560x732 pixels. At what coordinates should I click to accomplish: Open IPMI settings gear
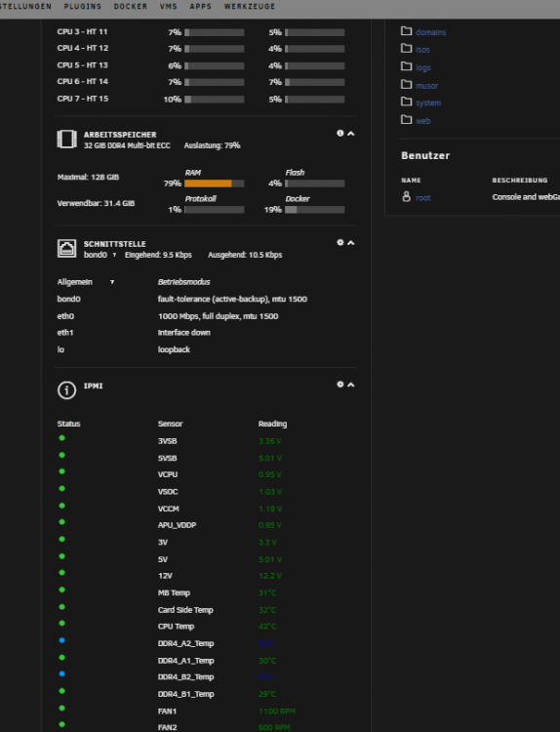click(340, 385)
